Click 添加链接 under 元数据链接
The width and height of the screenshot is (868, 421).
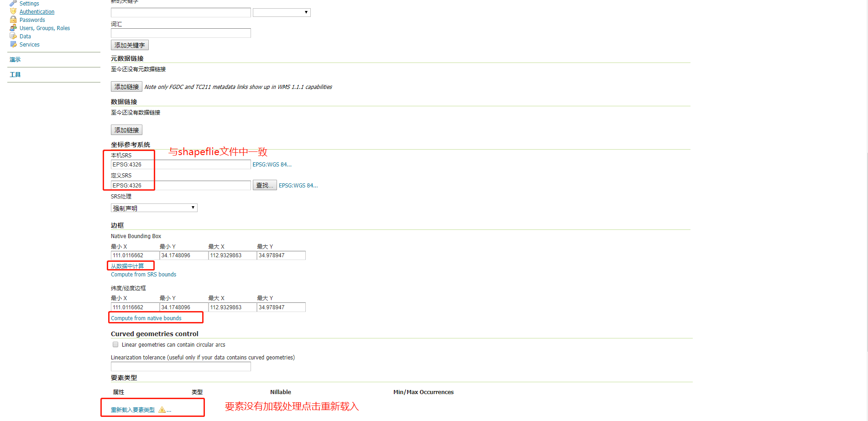tap(126, 87)
